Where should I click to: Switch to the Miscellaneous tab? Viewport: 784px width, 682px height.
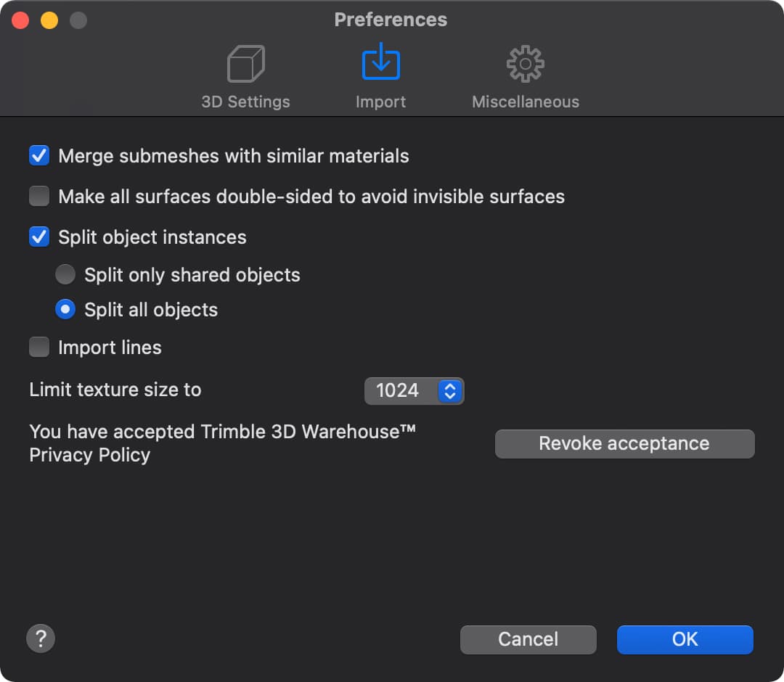(525, 102)
